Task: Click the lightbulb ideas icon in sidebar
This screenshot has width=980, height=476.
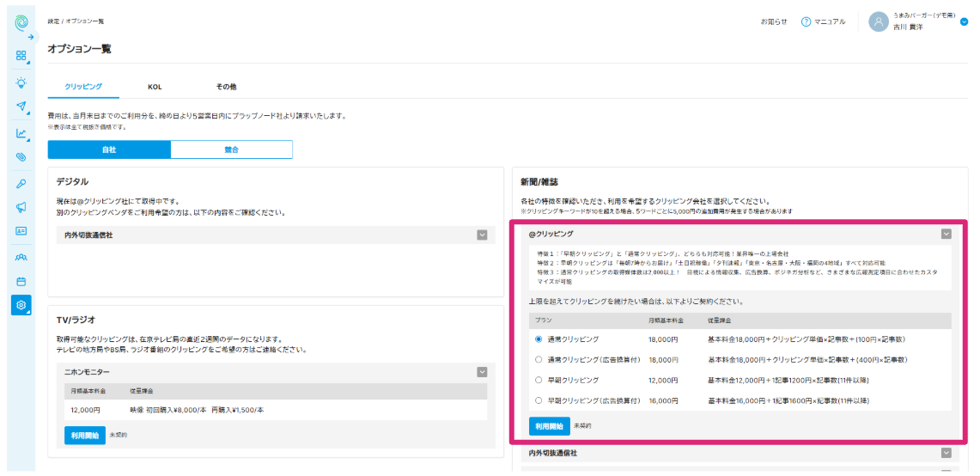Action: click(21, 82)
